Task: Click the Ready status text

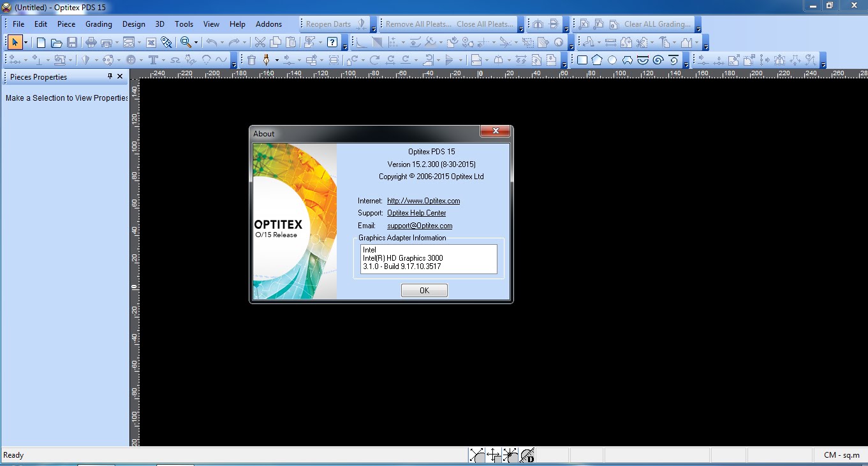Action: (x=13, y=455)
